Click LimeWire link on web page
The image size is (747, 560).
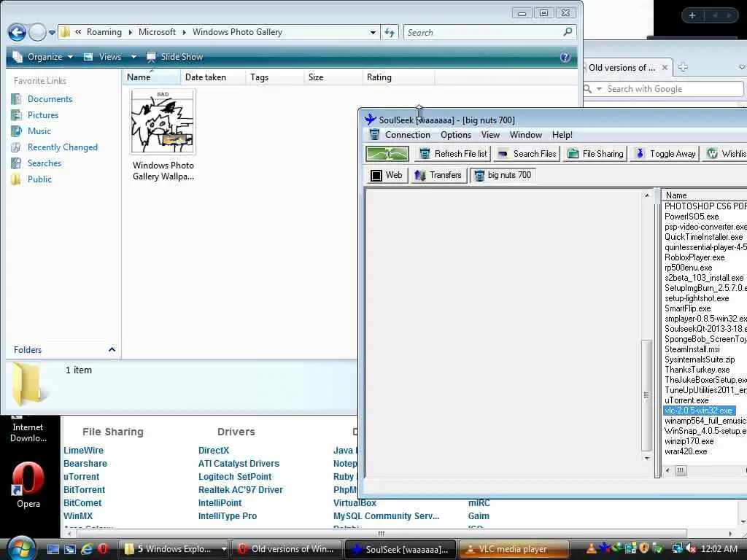coord(83,451)
